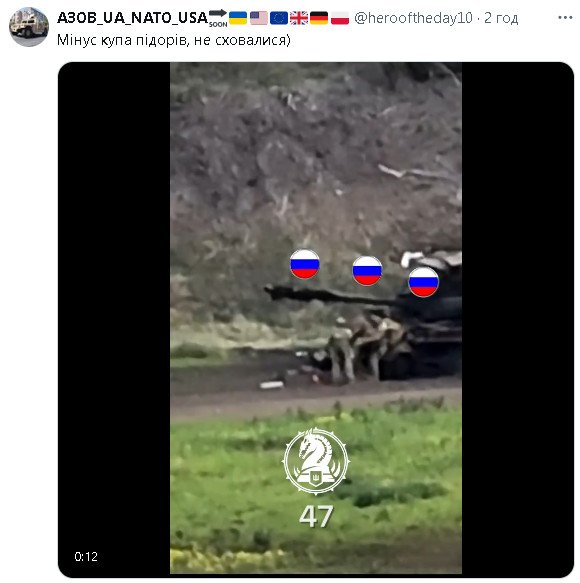Select the 0:12 video duration label
The width and height of the screenshot is (580, 583).
click(x=86, y=556)
